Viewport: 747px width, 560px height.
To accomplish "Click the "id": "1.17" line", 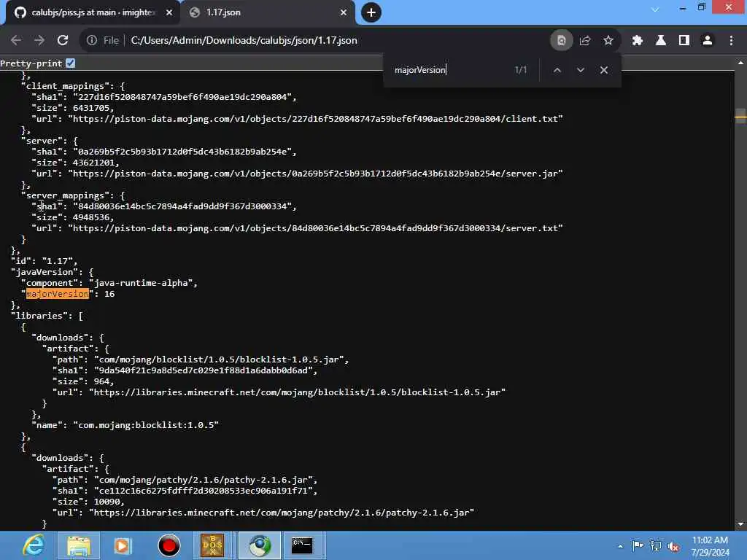I will [44, 261].
